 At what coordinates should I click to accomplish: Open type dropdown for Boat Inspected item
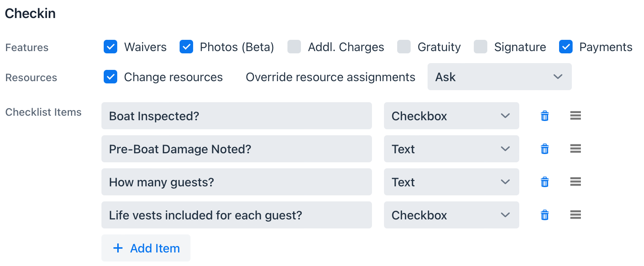point(451,116)
